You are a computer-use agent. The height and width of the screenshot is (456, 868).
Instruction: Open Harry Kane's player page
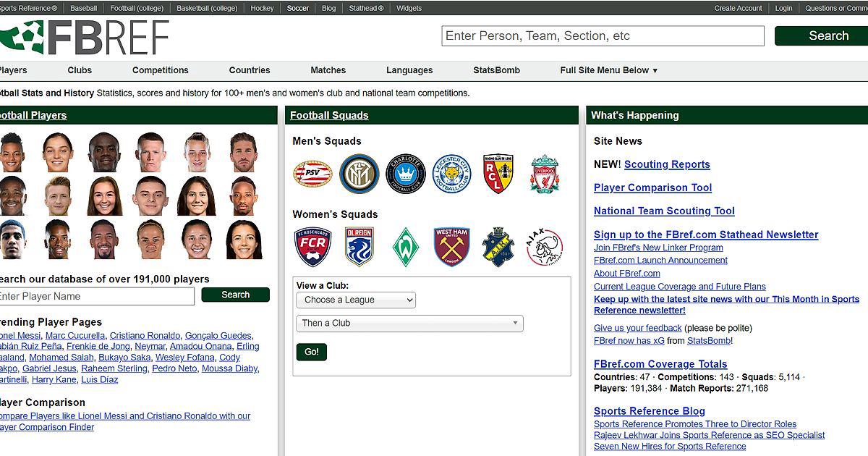pyautogui.click(x=54, y=379)
